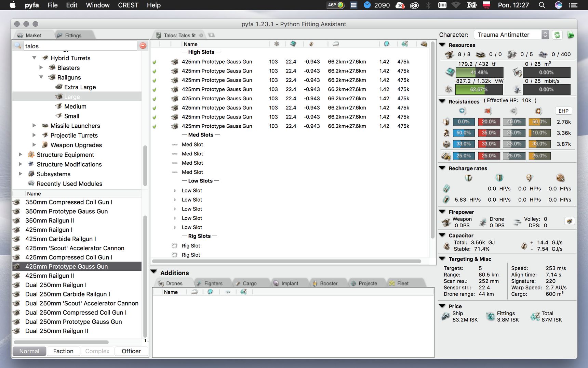Click the turret hardpoints icon

click(x=449, y=54)
